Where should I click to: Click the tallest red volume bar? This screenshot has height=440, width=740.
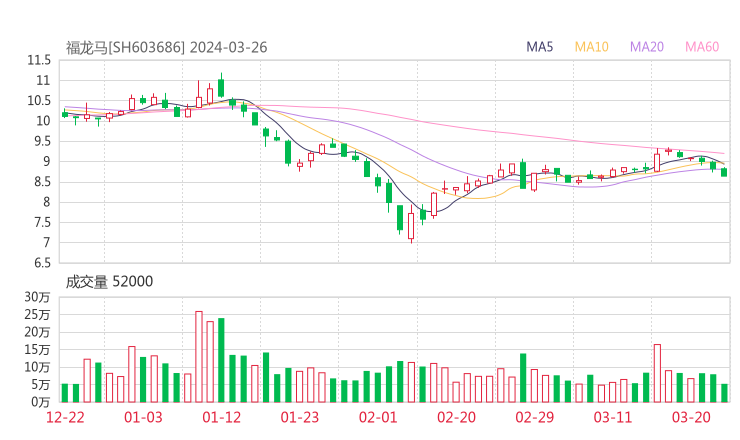(199, 357)
